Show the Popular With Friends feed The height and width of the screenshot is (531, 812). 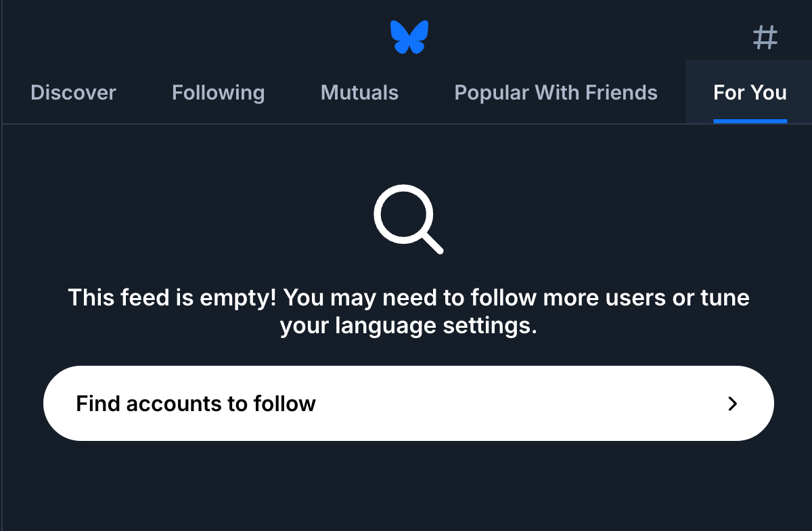click(556, 92)
